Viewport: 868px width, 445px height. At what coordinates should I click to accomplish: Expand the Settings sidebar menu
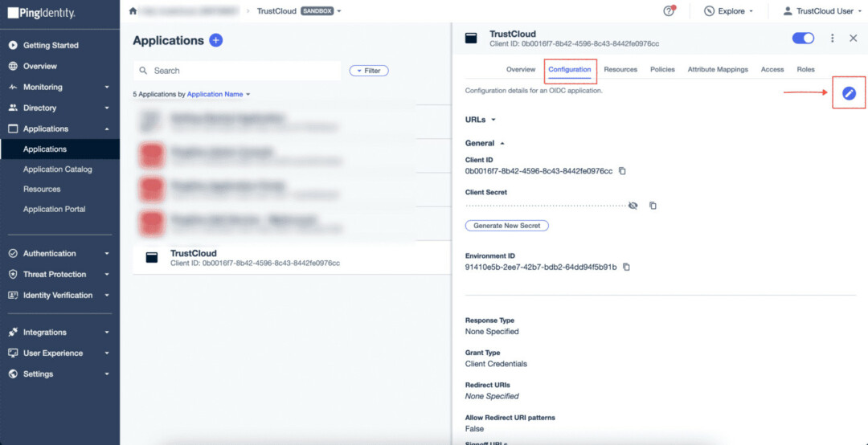(107, 374)
